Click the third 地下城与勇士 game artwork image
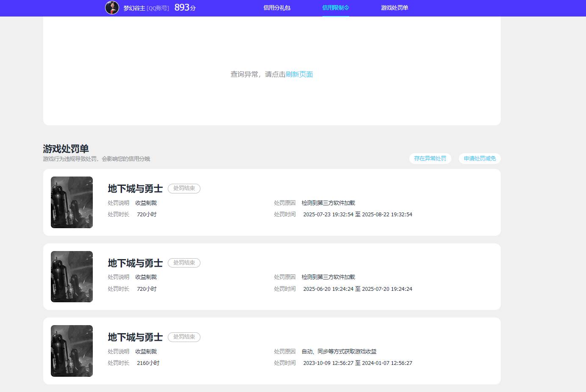The image size is (586, 392). tap(72, 351)
